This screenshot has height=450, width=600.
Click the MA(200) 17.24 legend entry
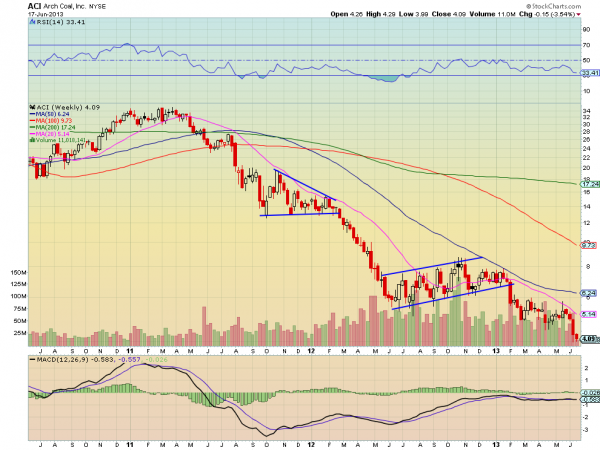click(53, 127)
